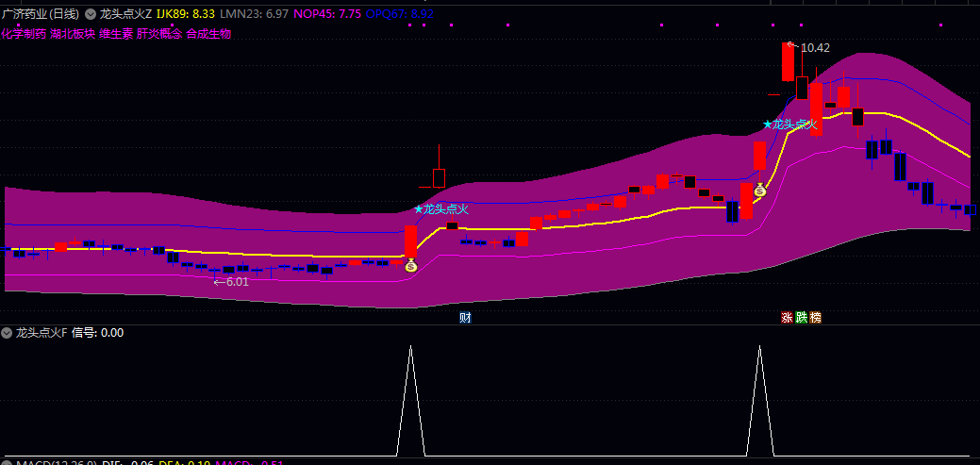This screenshot has width=980, height=465.
Task: Click the 6.01 low price label
Action: click(x=238, y=282)
